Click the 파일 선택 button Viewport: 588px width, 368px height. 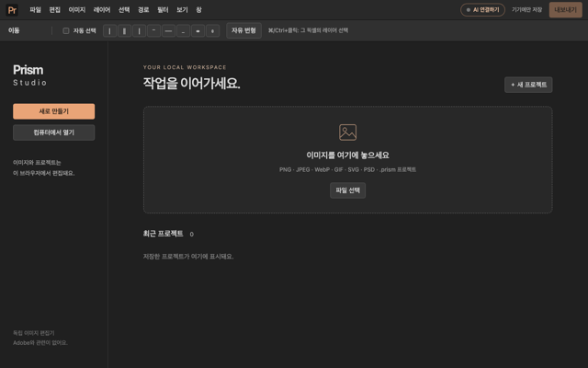347,190
